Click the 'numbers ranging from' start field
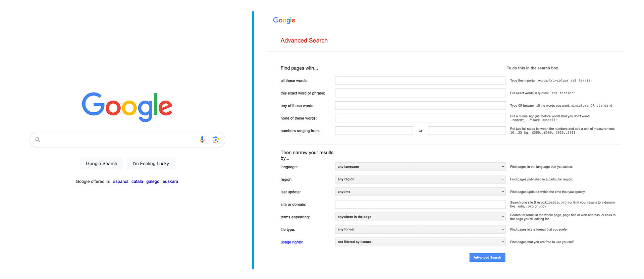This screenshot has height=279, width=644. tap(374, 130)
